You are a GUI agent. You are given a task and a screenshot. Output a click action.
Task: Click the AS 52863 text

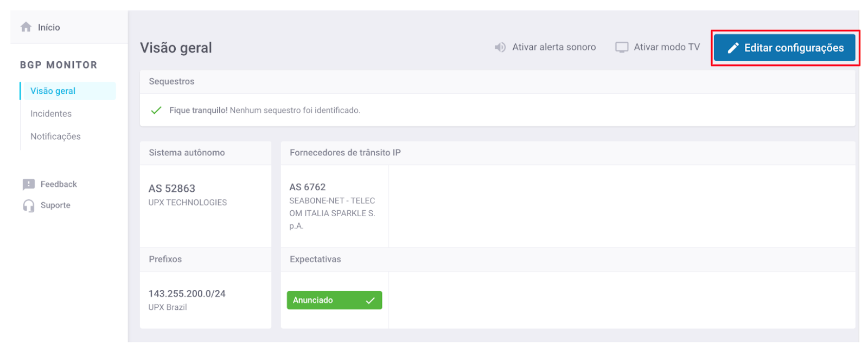(172, 189)
